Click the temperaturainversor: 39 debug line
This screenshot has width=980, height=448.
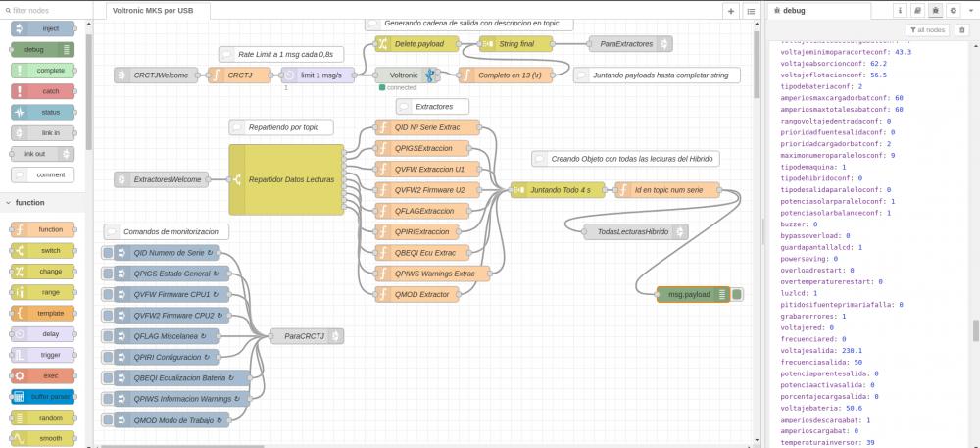click(x=827, y=443)
